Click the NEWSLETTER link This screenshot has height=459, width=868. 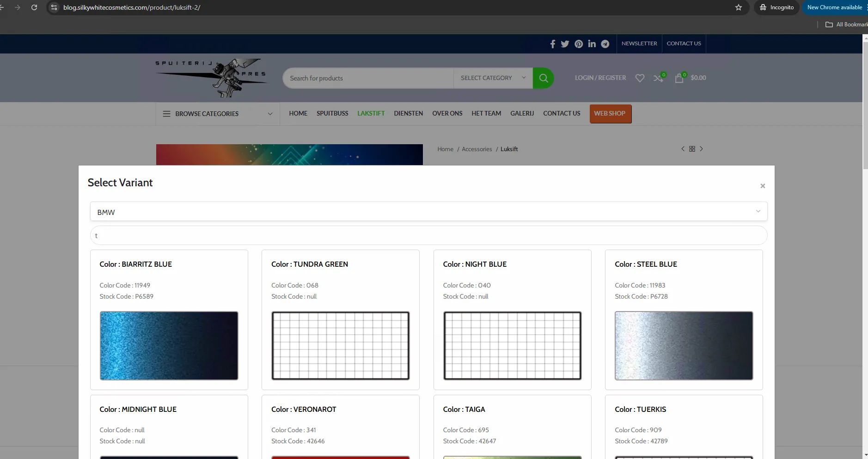pos(639,43)
